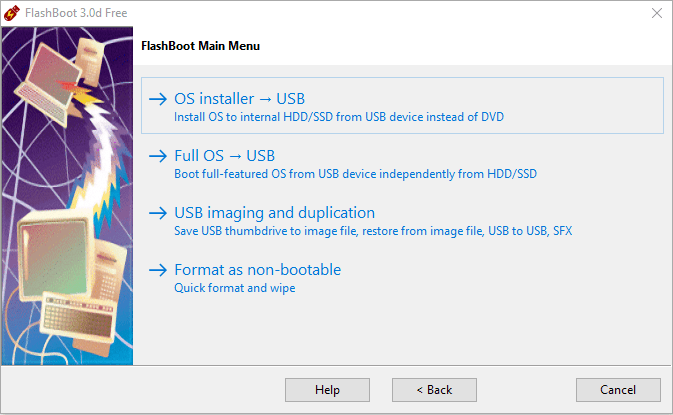Open "USB imaging and duplication"

pos(274,212)
